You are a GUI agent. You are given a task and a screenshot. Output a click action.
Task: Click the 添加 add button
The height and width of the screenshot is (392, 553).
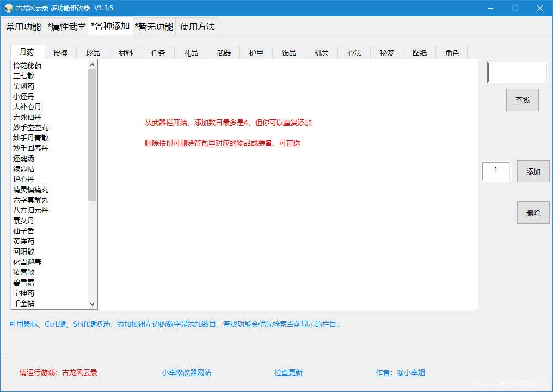click(533, 171)
